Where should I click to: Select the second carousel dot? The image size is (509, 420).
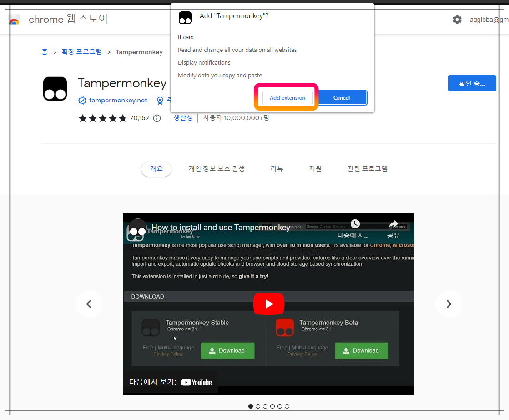[258, 406]
